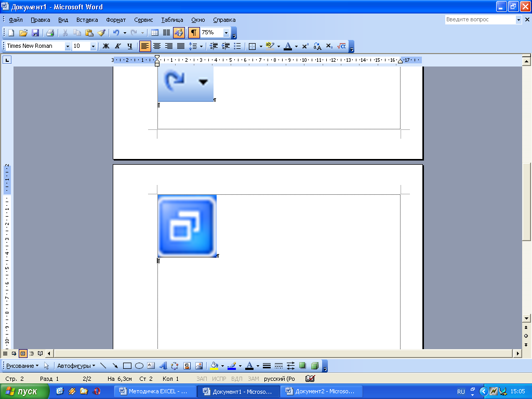The height and width of the screenshot is (399, 532).
Task: Open the Файл menu
Action: [16, 20]
